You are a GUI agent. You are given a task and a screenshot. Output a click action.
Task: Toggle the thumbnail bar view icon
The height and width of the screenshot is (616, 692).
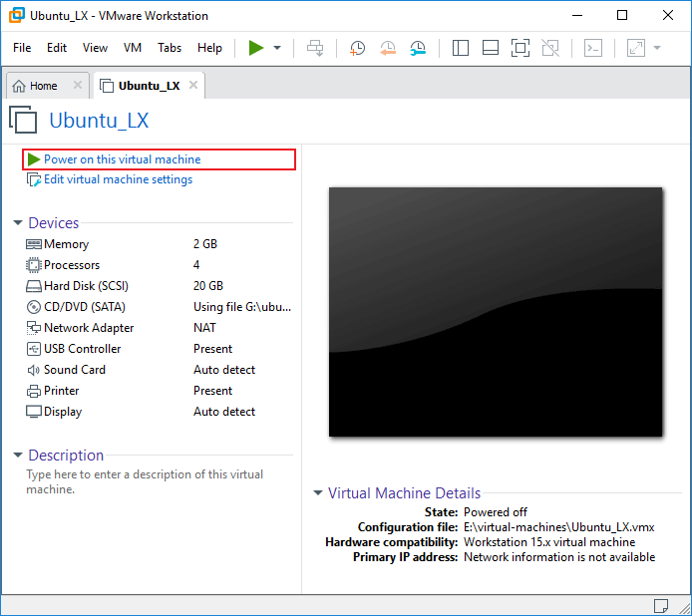click(x=491, y=48)
